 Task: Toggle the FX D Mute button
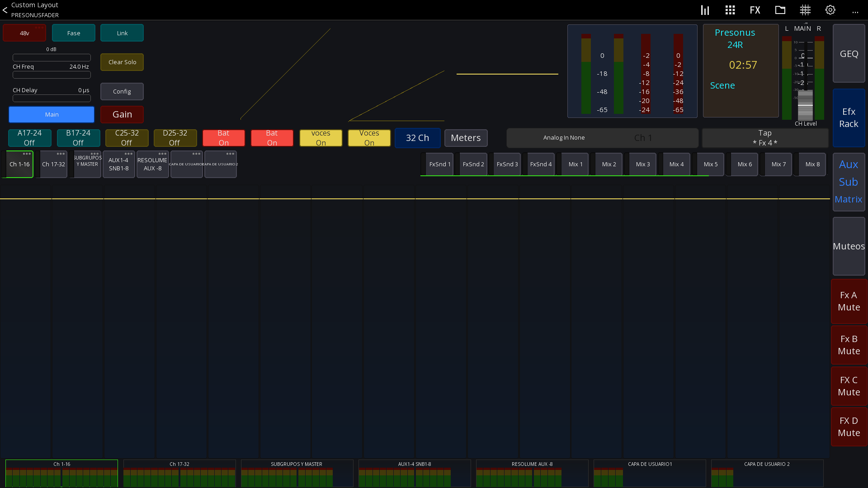(849, 427)
